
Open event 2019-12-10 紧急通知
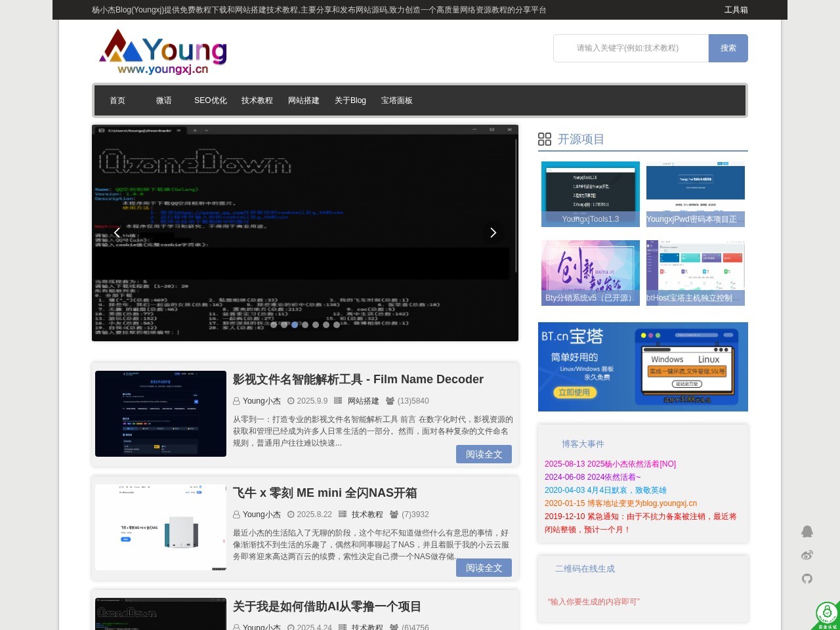tap(640, 523)
